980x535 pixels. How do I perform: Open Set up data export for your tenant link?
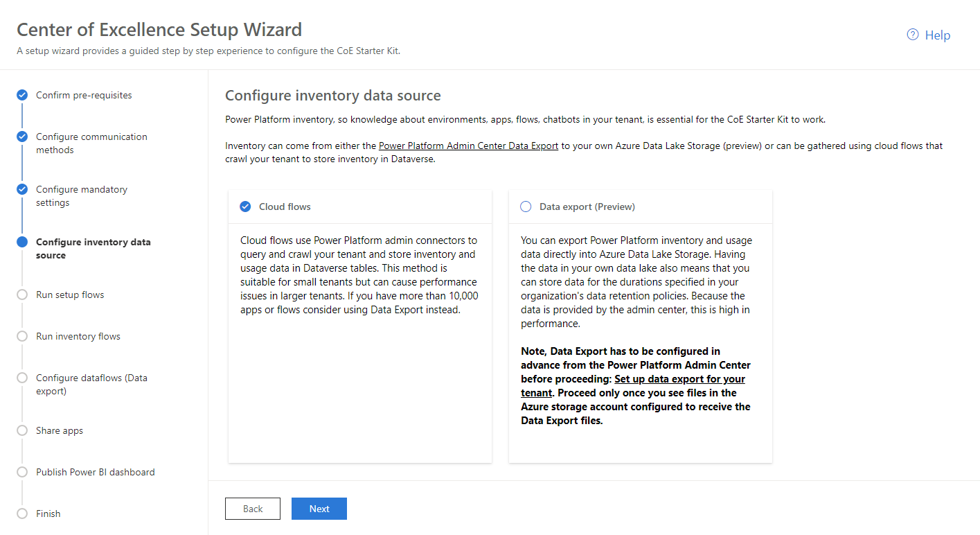pos(633,386)
